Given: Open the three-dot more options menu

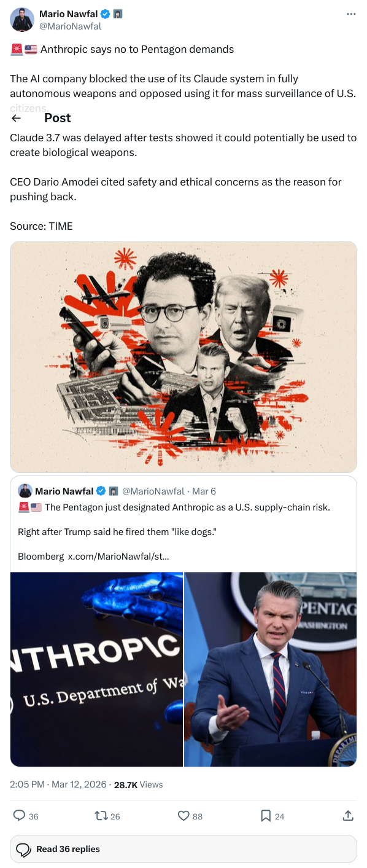Looking at the screenshot, I should pos(351,14).
